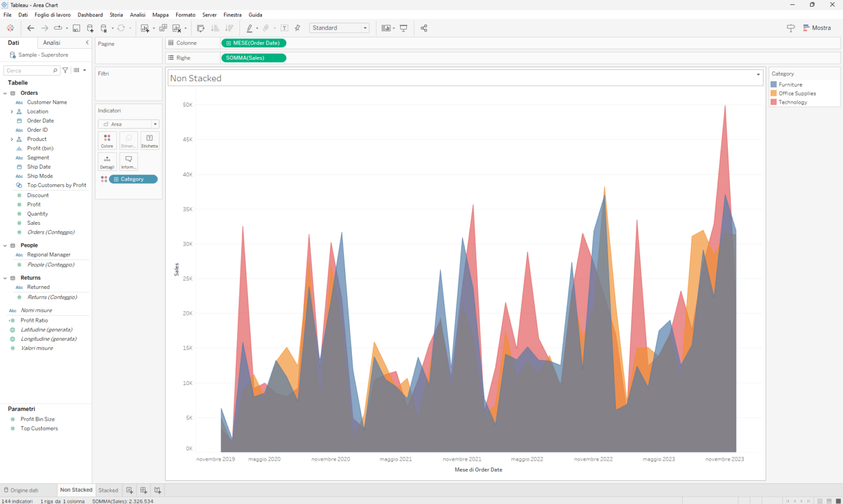The width and height of the screenshot is (843, 504).
Task: Open the Formato menu
Action: coord(186,15)
